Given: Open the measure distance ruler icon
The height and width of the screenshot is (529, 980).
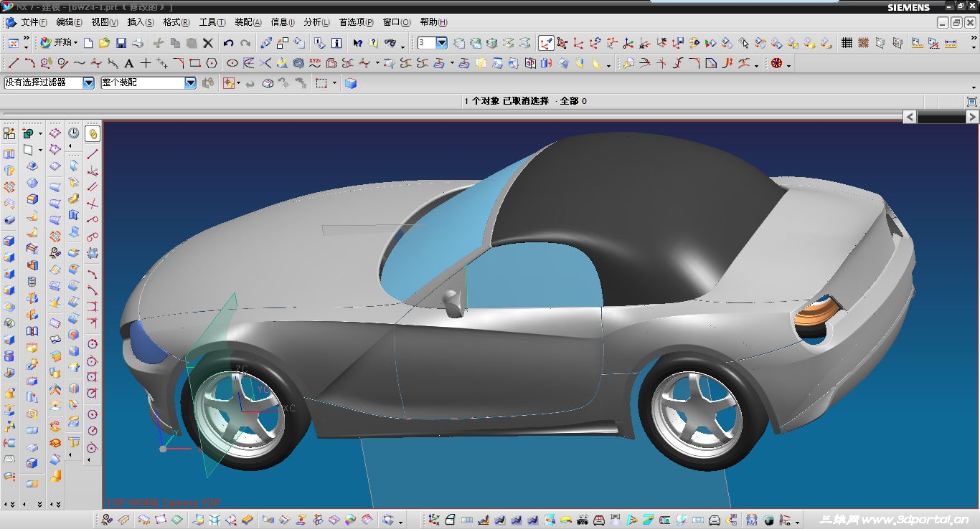Looking at the screenshot, I should click(951, 43).
